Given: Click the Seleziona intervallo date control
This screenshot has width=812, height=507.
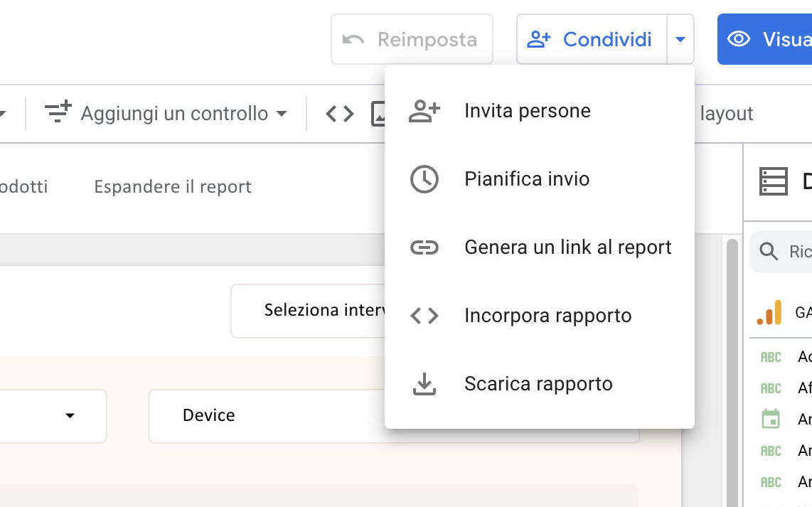Looking at the screenshot, I should click(308, 310).
